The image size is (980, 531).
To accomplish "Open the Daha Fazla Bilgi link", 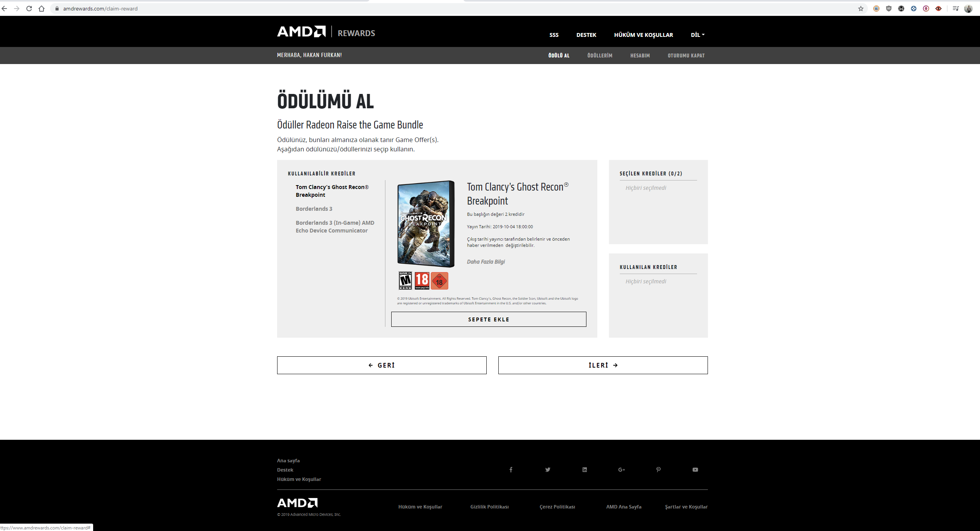I will coord(486,262).
